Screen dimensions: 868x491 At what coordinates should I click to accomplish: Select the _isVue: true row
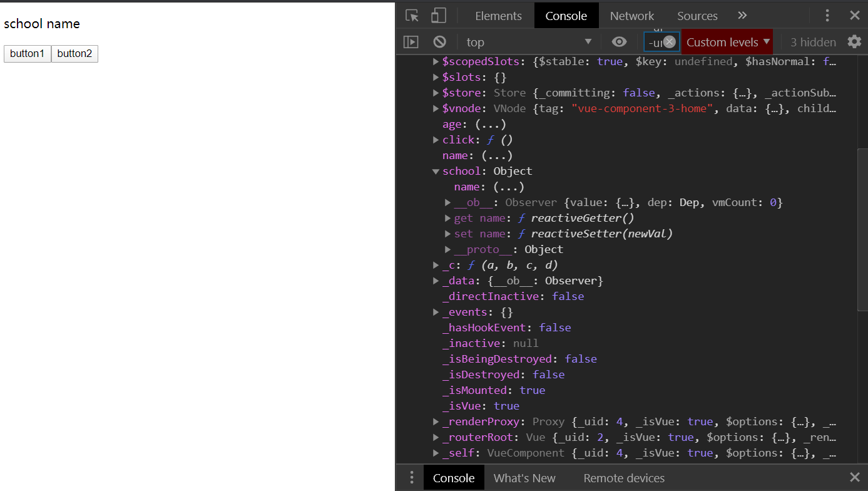click(x=481, y=406)
